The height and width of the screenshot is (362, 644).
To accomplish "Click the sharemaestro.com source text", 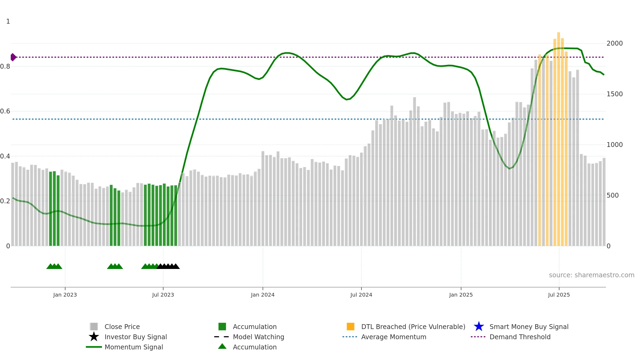I will click(x=591, y=275).
